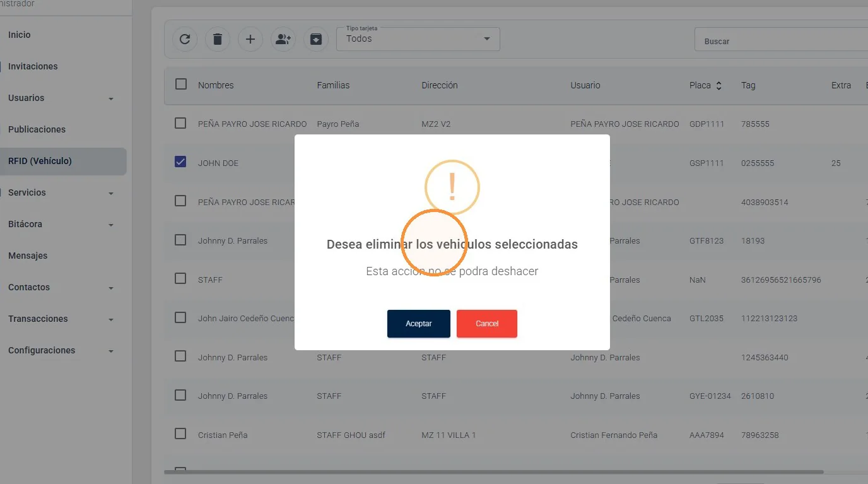
Task: Open Mensajes in the sidebar
Action: point(28,256)
